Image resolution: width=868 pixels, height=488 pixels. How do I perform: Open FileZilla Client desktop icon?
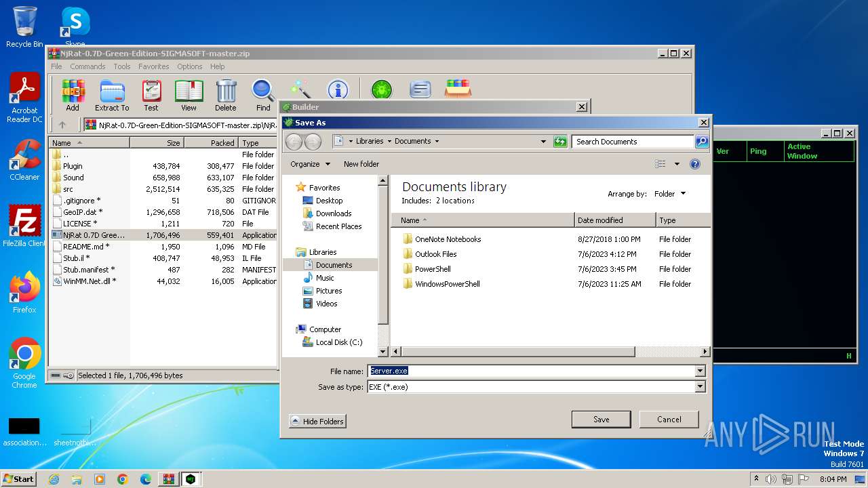[24, 226]
